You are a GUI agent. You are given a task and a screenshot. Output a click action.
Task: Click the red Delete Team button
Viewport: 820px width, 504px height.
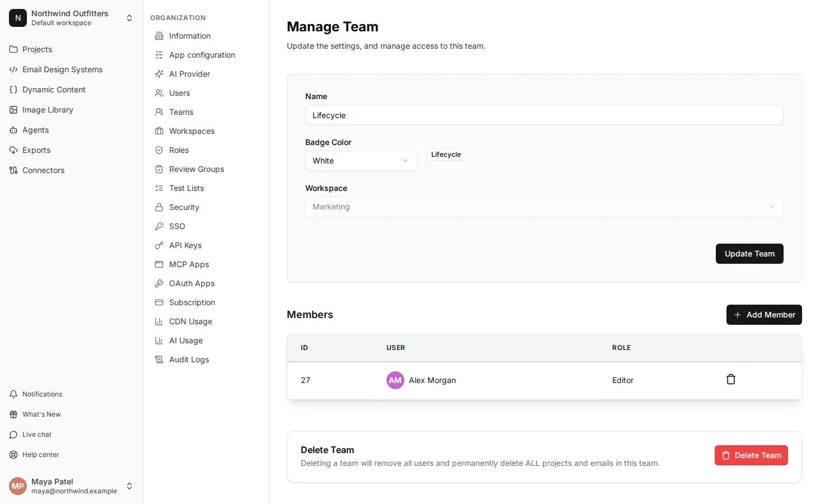751,455
